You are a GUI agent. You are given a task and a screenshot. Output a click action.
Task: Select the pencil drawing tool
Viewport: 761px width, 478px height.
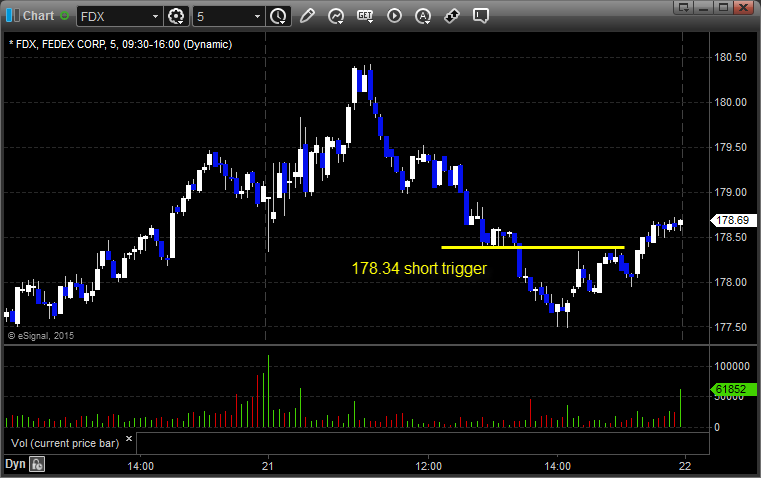[307, 16]
